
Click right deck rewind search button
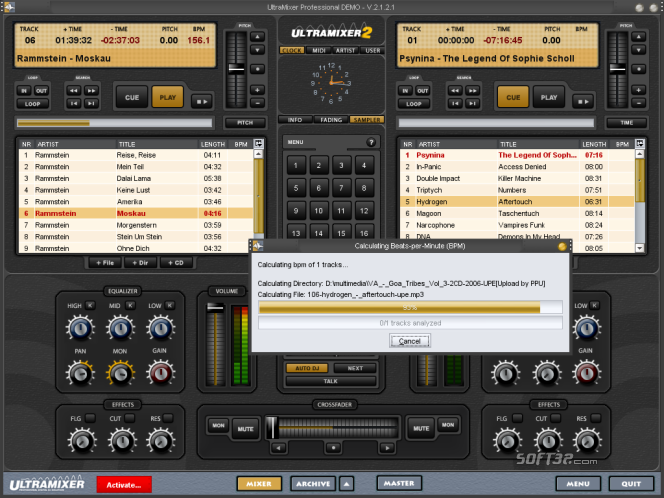click(455, 91)
